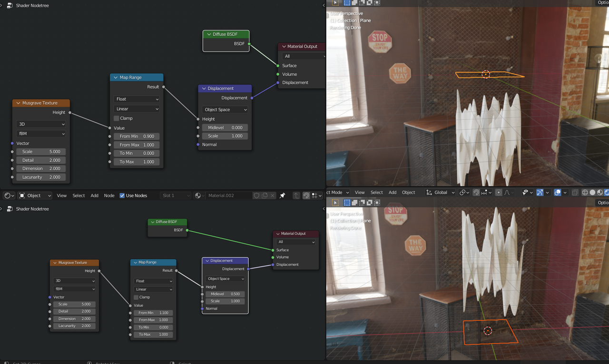
Task: Choose subtract-selection mode icon in lower viewport
Action: pos(362,203)
